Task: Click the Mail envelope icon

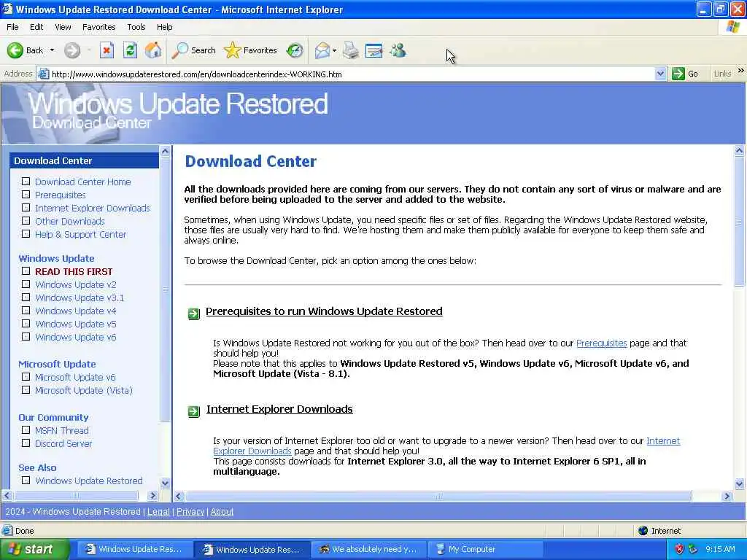Action: click(322, 50)
